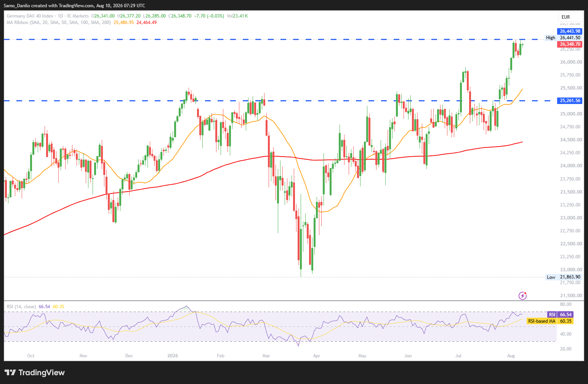The image size is (588, 384).
Task: Click the Mar label on time axis
Action: [x=266, y=356]
